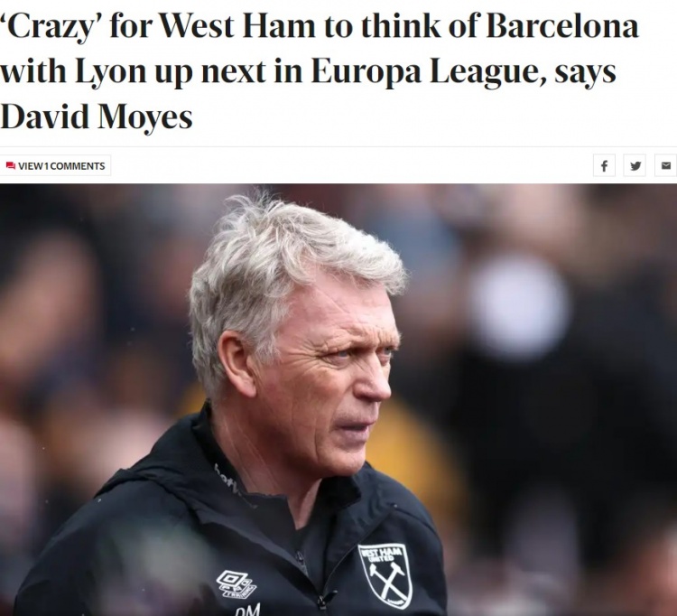Click the word 'COMMENTS' in the comments button
The image size is (677, 616).
click(78, 166)
